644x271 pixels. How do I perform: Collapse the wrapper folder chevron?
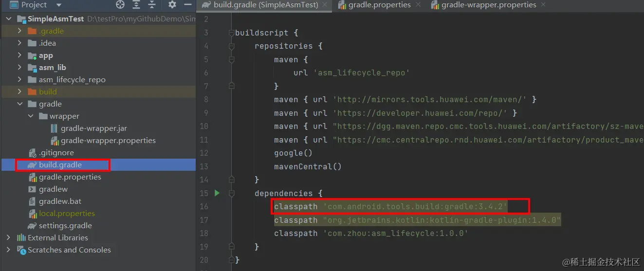pos(30,116)
